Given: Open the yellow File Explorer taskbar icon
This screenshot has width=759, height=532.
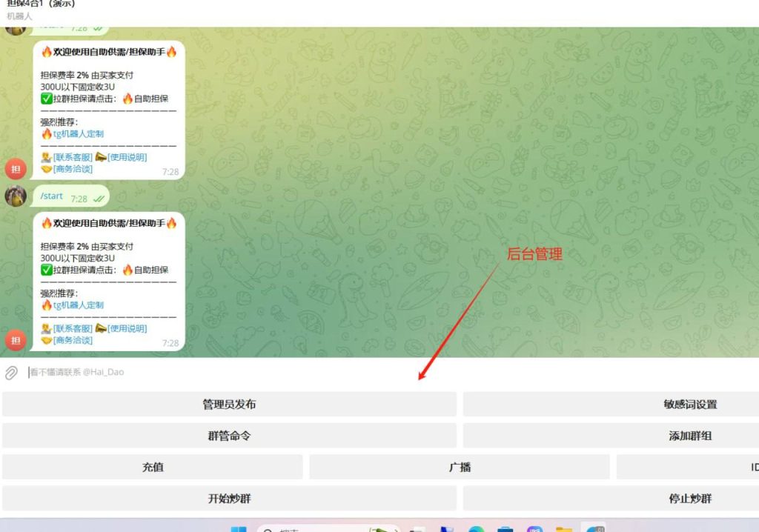Looking at the screenshot, I should click(564, 529).
